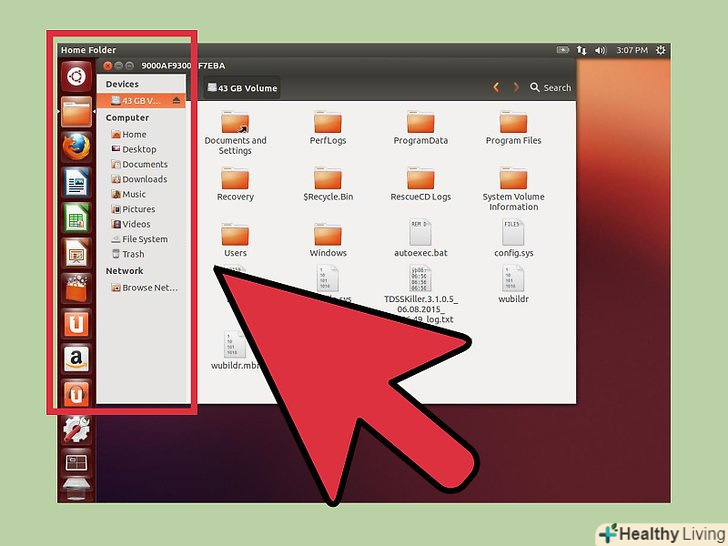Screen dimensions: 728x546
Task: Open the Amazon launcher icon
Action: point(76,359)
